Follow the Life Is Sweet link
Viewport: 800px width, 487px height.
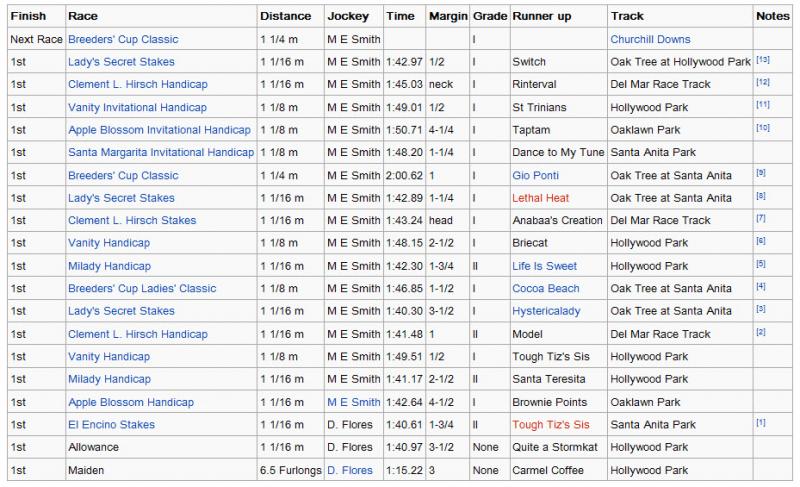(x=544, y=266)
